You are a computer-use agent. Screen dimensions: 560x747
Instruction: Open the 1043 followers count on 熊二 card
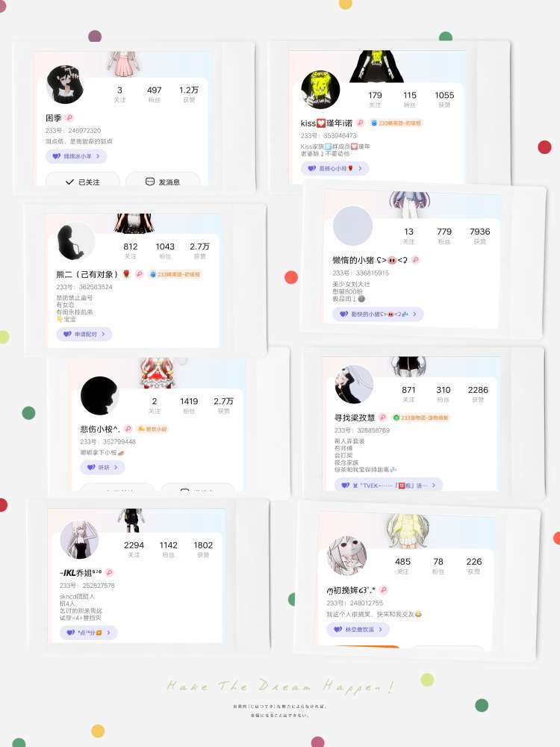tap(165, 250)
